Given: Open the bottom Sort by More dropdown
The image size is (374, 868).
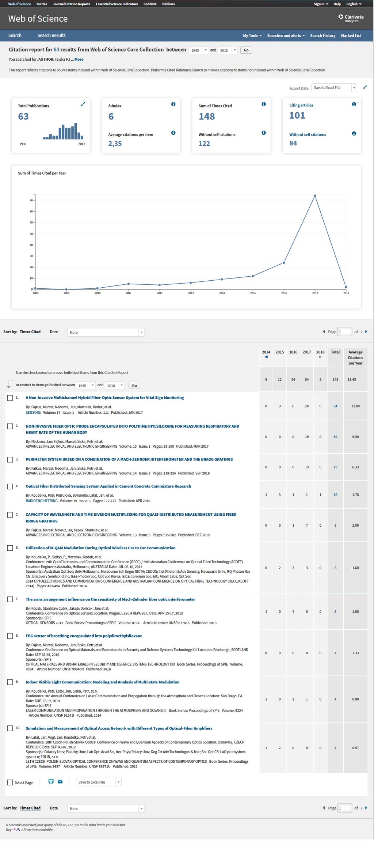Looking at the screenshot, I should (x=106, y=808).
